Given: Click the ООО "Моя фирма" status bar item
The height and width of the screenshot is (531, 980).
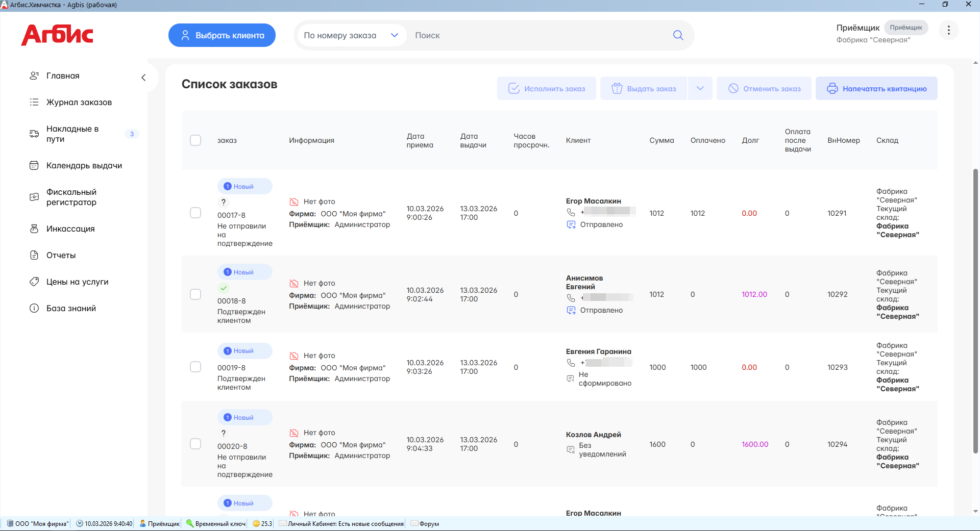Looking at the screenshot, I should point(38,523).
